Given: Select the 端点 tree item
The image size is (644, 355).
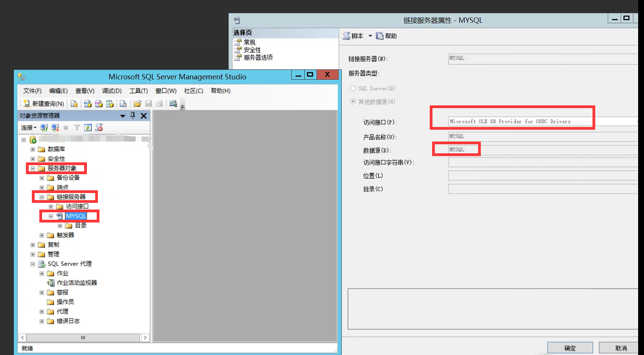Looking at the screenshot, I should pos(62,187).
